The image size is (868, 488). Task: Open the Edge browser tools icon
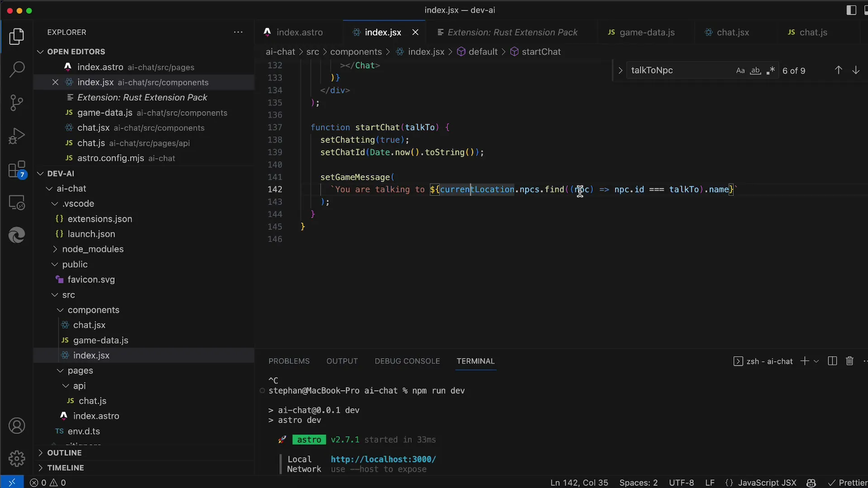pyautogui.click(x=17, y=235)
